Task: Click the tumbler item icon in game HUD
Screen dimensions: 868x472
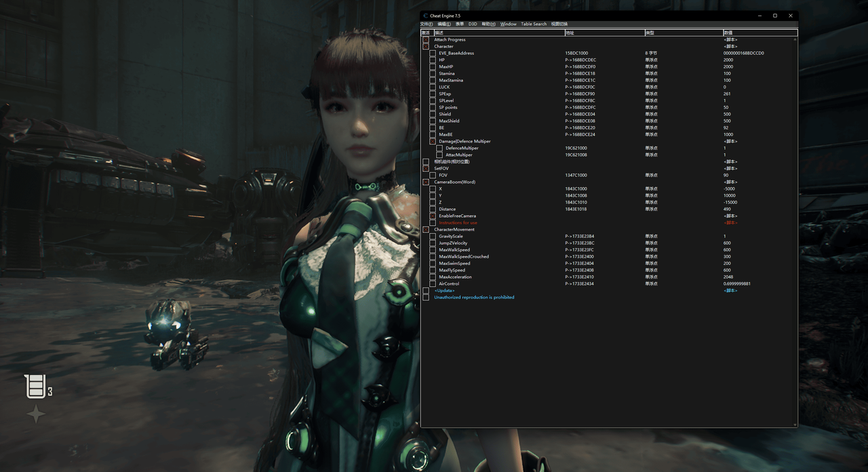Action: click(x=36, y=386)
